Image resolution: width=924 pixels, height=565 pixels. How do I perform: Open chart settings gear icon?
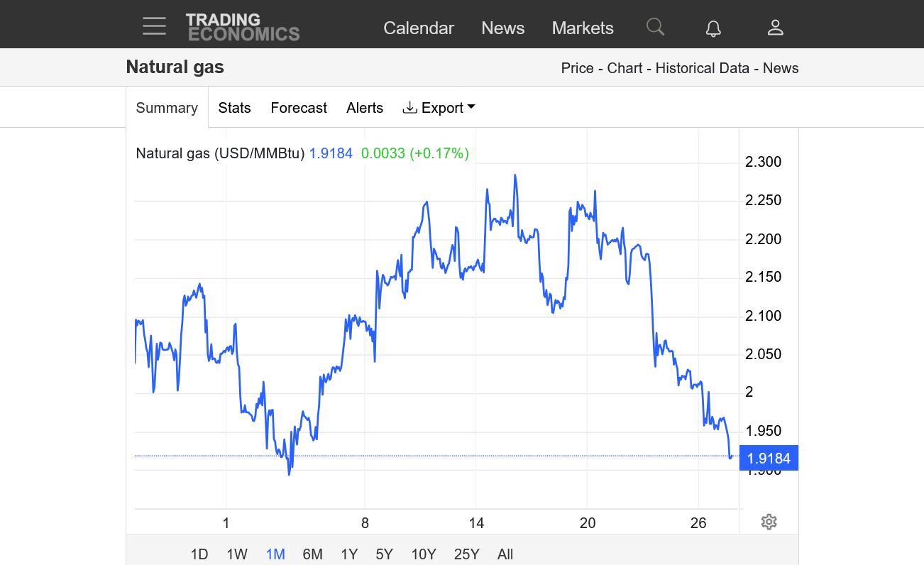point(769,522)
